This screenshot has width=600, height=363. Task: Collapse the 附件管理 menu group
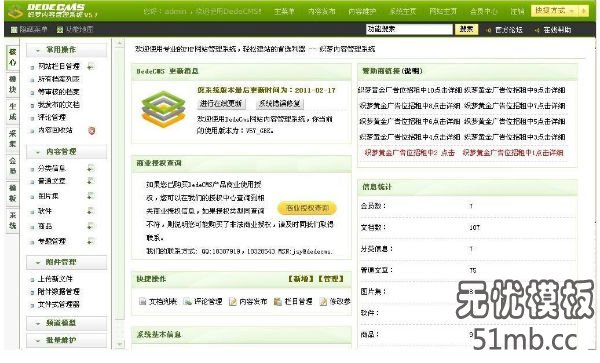66,263
